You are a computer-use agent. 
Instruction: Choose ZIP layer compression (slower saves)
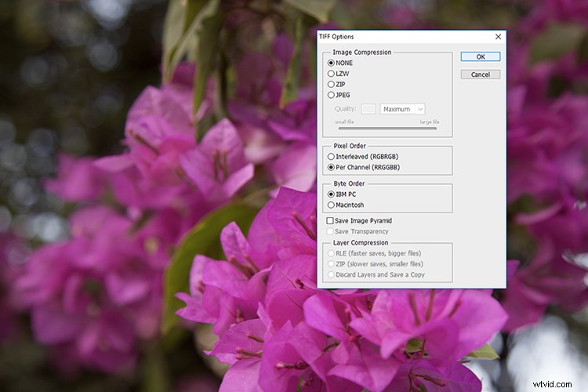click(x=331, y=264)
